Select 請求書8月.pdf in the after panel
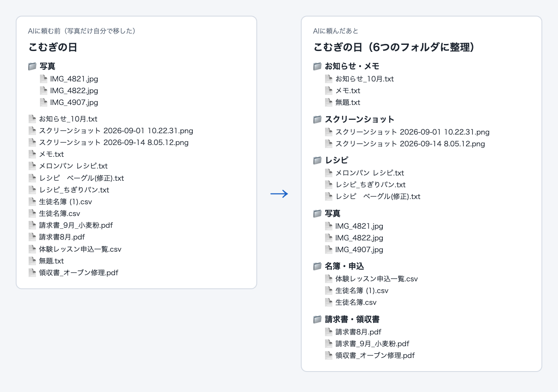Screen dimensions: 558x392 tap(358, 332)
